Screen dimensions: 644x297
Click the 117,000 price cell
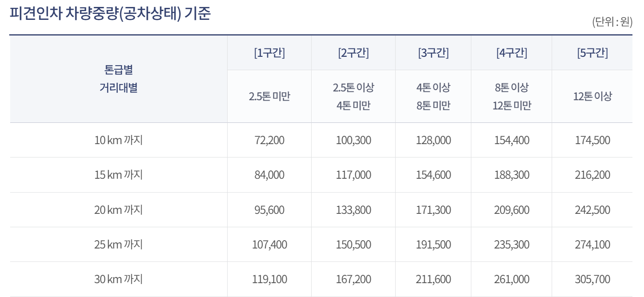[353, 175]
